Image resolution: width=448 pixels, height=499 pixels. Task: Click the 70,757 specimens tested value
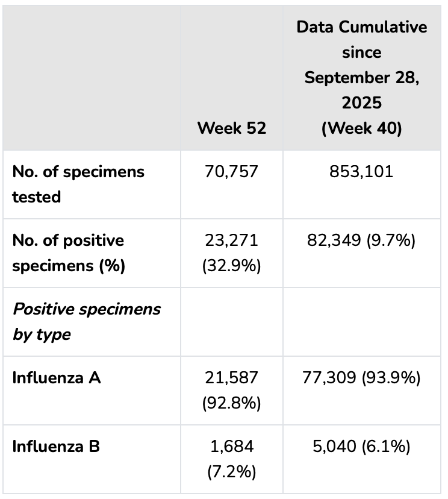click(232, 172)
